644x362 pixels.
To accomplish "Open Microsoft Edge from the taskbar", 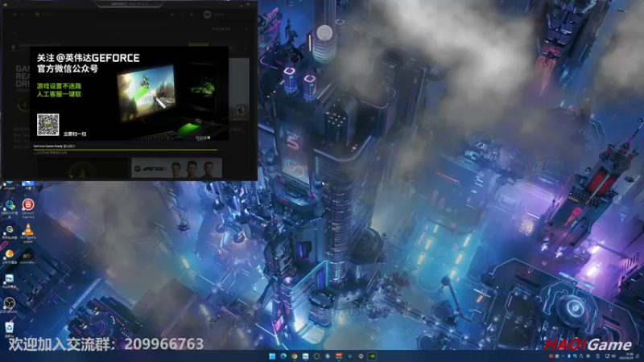I will click(283, 356).
